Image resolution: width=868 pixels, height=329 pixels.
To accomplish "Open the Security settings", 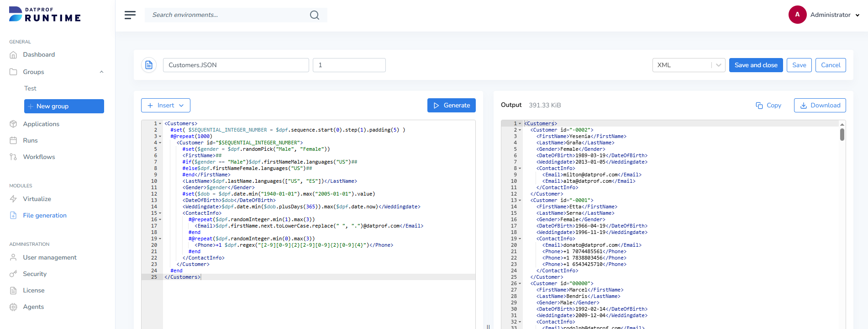I will pyautogui.click(x=35, y=274).
